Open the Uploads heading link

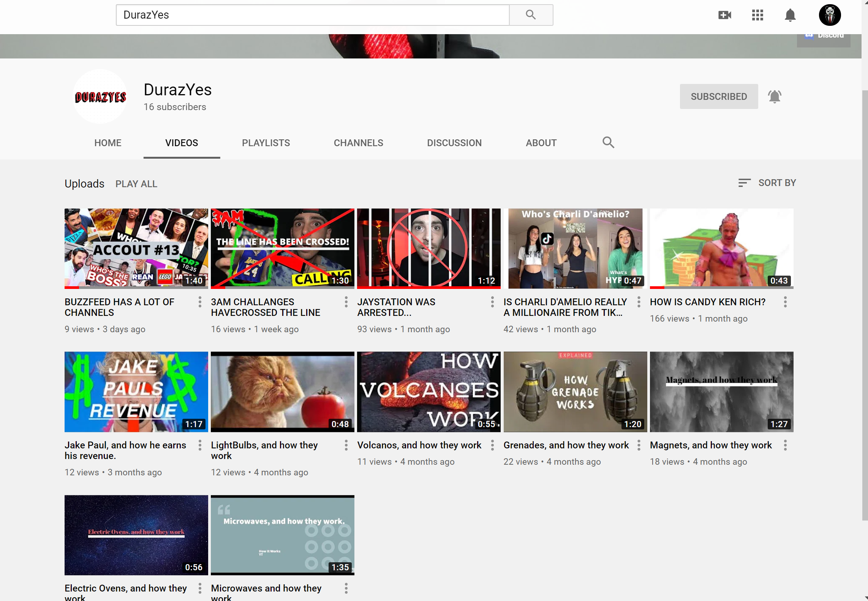coord(84,184)
